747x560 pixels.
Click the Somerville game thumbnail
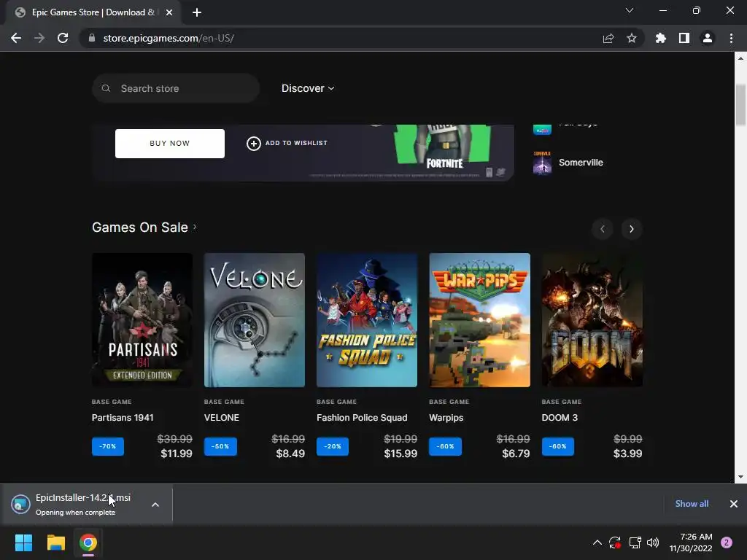[542, 163]
